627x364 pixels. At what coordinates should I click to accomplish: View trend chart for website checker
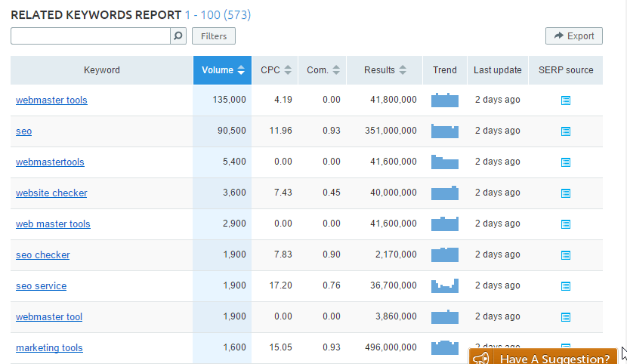click(445, 193)
